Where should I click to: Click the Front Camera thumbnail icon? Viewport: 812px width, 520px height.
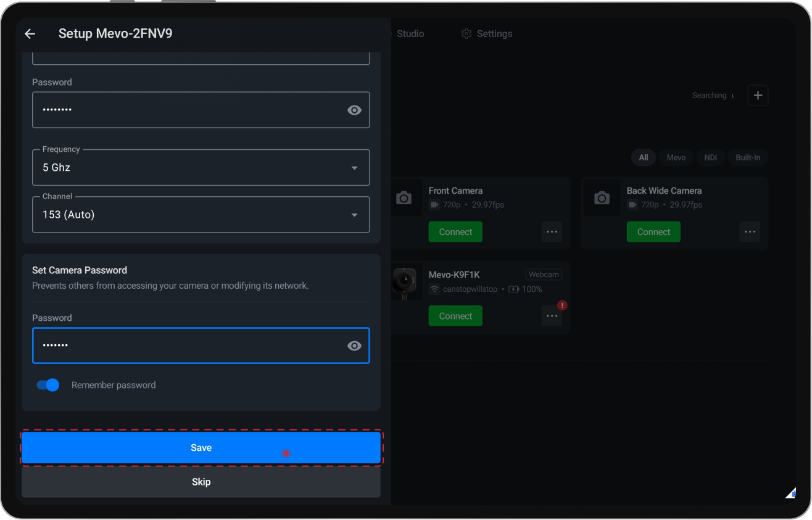404,198
